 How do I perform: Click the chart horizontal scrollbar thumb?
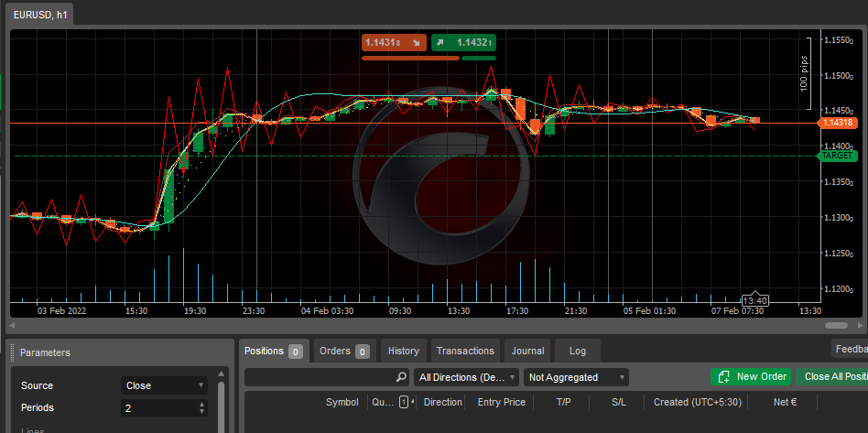(836, 326)
